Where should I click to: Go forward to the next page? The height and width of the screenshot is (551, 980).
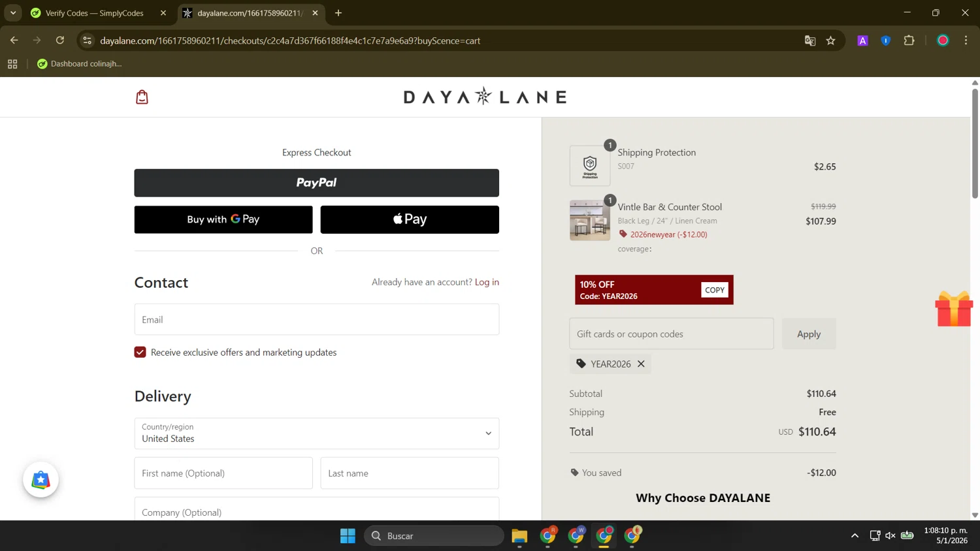tap(37, 40)
